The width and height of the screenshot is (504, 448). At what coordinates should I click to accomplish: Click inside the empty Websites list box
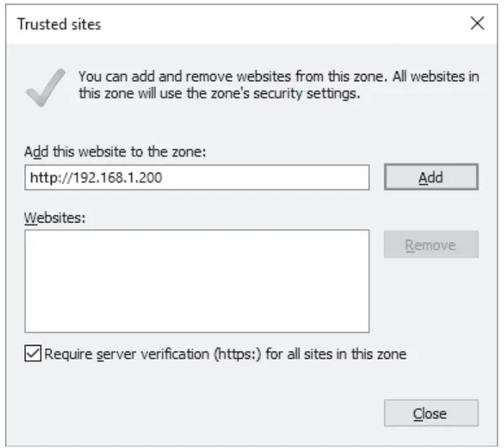click(197, 281)
